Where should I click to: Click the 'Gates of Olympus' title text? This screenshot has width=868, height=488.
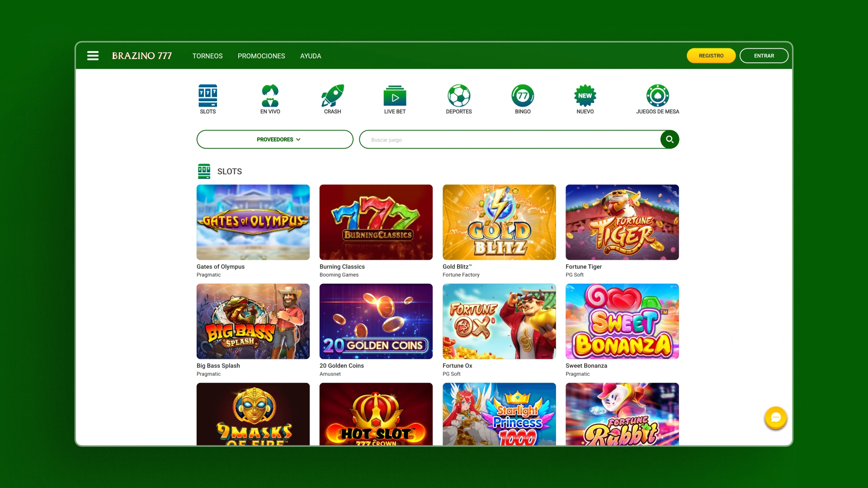click(221, 267)
